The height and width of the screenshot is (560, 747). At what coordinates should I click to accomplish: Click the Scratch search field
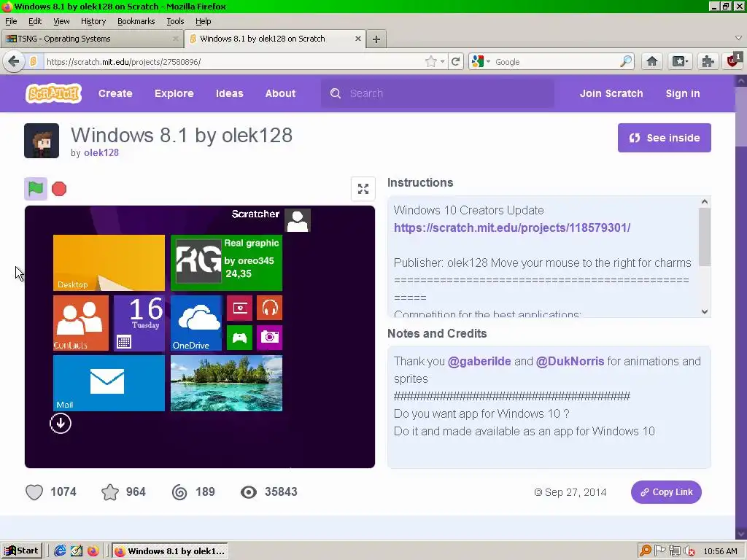tap(438, 93)
